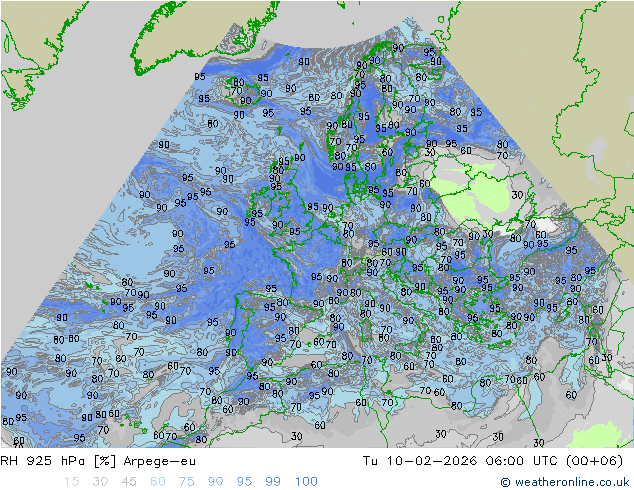
Task: Click legend value 99
Action: click(x=273, y=482)
